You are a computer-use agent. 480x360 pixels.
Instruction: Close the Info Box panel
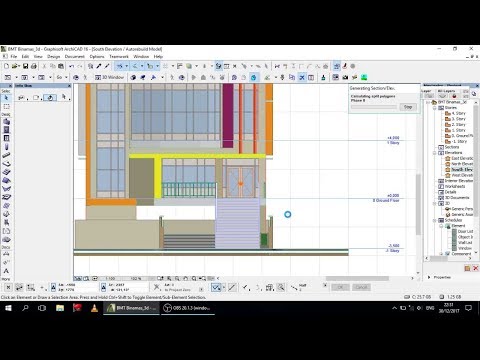69,86
